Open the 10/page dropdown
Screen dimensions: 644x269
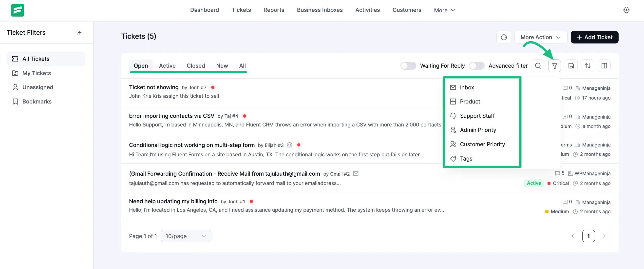[x=186, y=236]
